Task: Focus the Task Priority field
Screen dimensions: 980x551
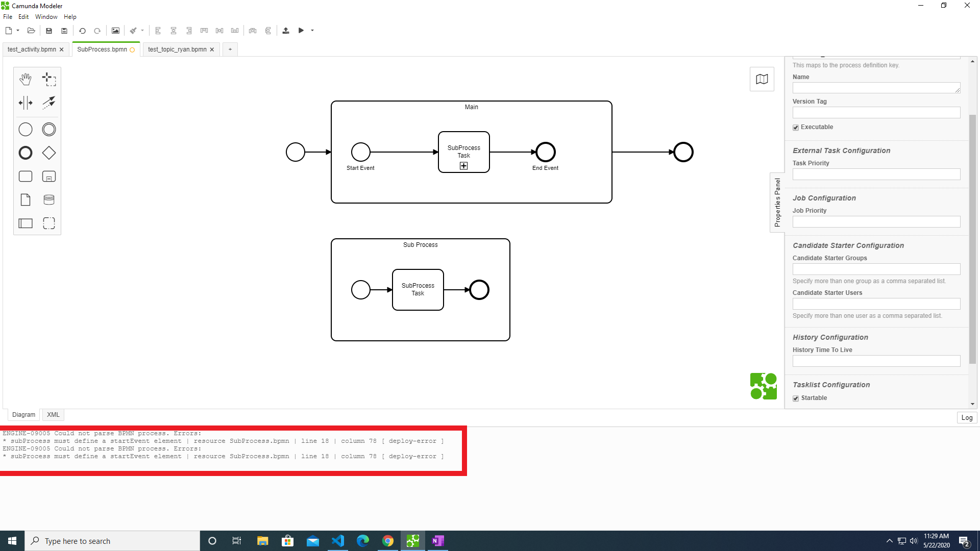Action: click(876, 174)
